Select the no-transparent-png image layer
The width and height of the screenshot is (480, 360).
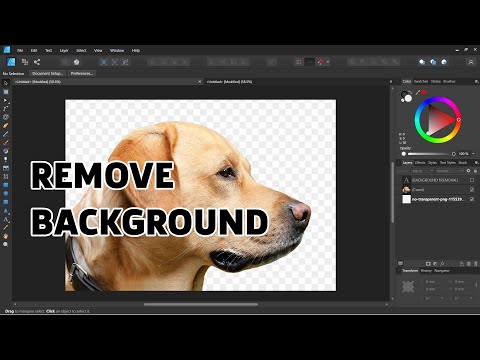coord(438,199)
